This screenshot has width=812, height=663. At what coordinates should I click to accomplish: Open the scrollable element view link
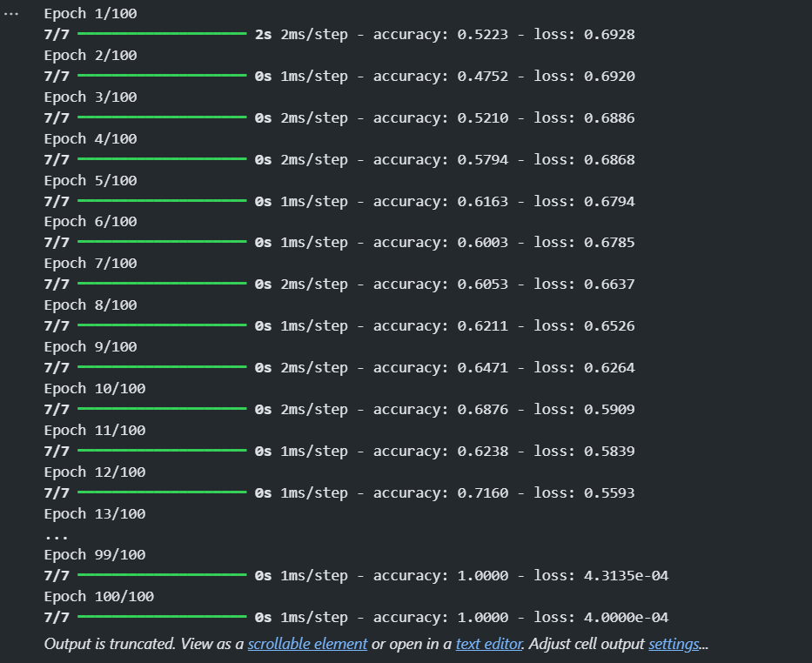(307, 643)
